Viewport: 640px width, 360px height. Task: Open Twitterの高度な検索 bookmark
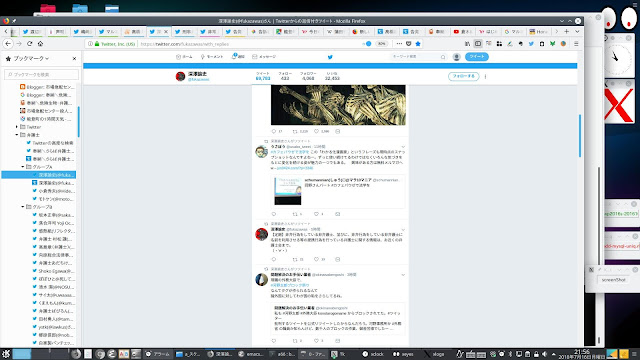click(49, 143)
